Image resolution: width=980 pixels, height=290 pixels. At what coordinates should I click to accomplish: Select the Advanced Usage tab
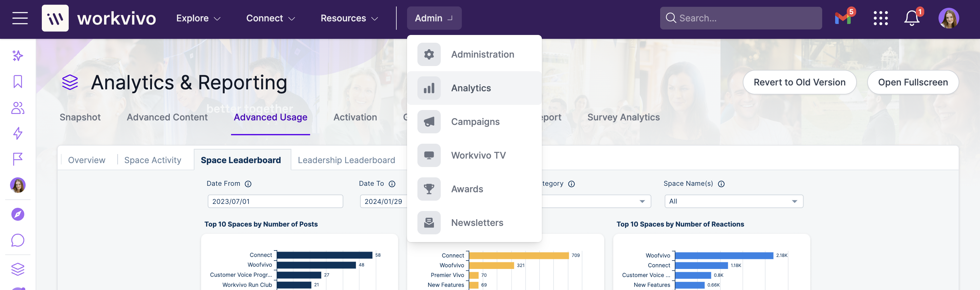click(271, 117)
